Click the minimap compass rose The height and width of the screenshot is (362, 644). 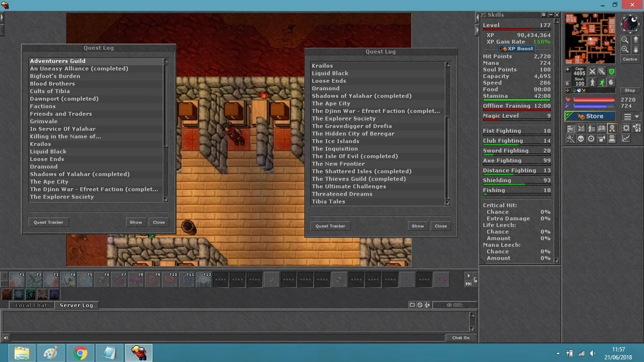point(630,24)
